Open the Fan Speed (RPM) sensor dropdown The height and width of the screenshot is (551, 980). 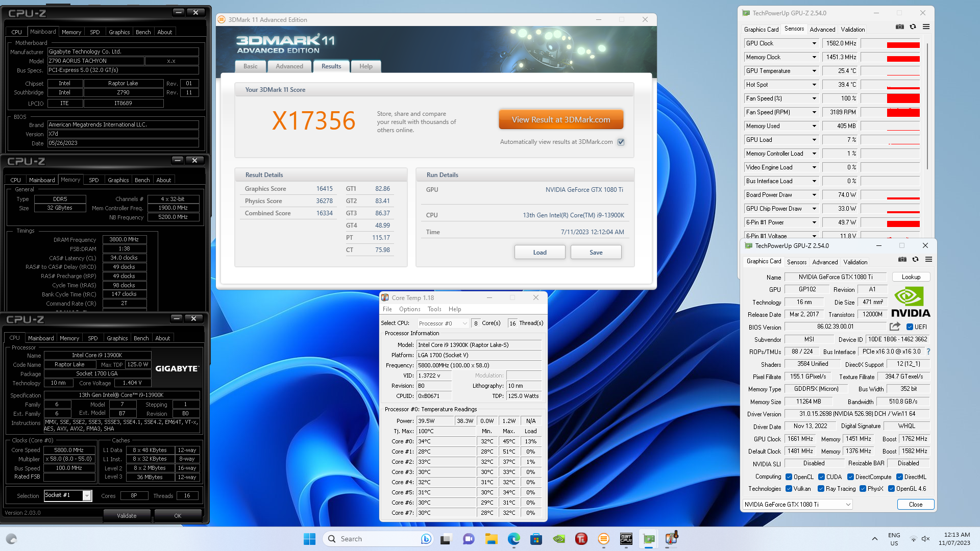click(814, 112)
